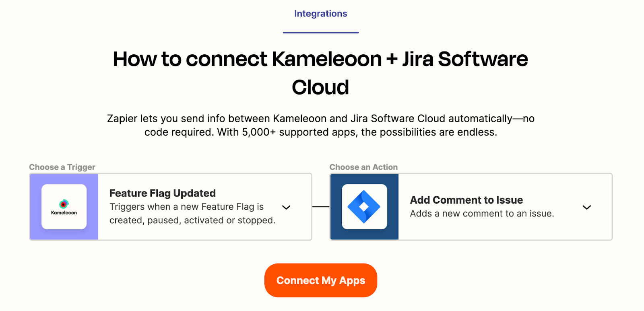Select the Add Comment to Issue title
The image size is (644, 311).
click(466, 200)
